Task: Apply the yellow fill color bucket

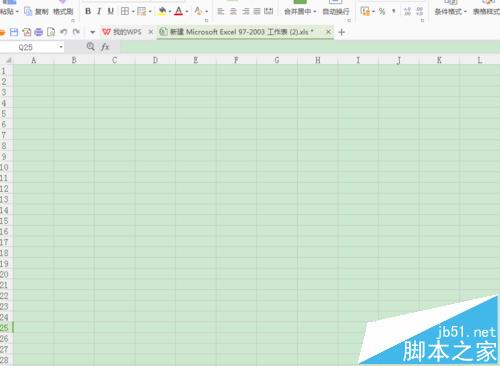Action: point(162,11)
